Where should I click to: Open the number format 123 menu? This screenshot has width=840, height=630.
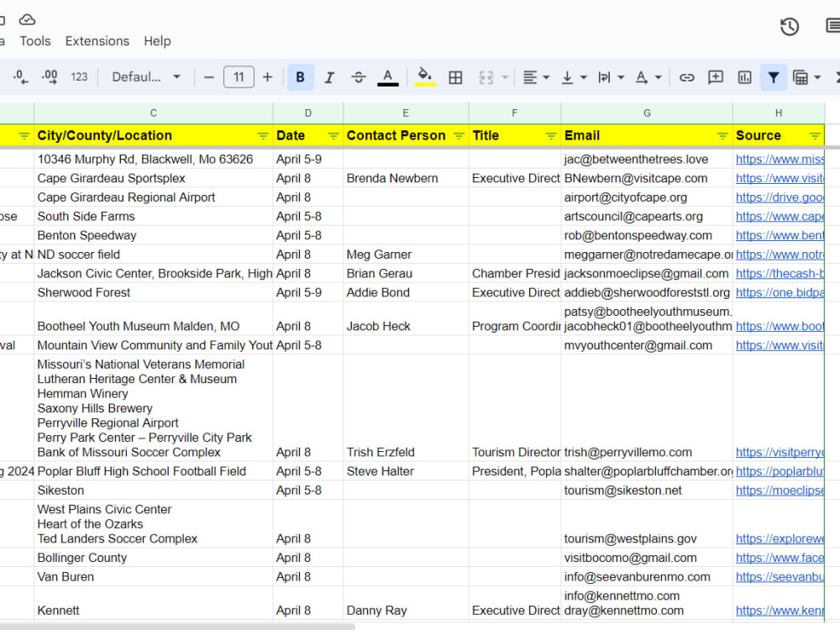(x=79, y=77)
